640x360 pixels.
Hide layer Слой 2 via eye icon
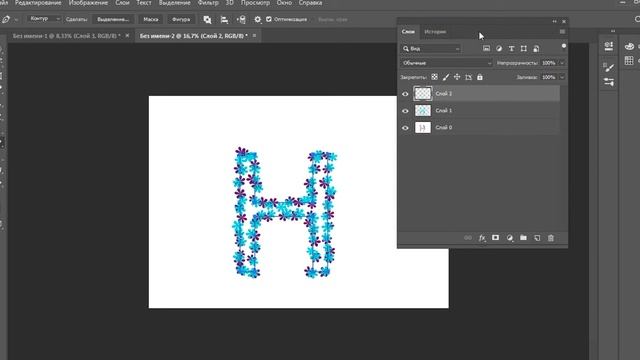(405, 94)
